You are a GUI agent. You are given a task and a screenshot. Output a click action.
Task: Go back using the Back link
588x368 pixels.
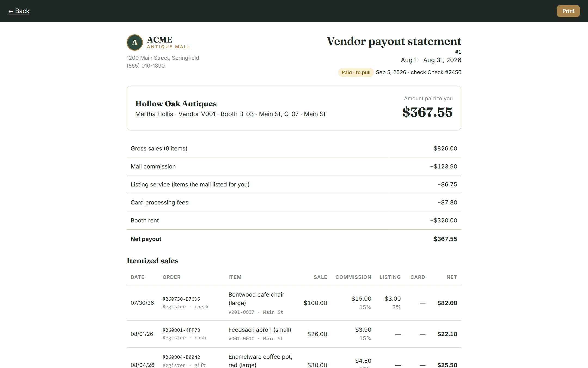pyautogui.click(x=19, y=11)
